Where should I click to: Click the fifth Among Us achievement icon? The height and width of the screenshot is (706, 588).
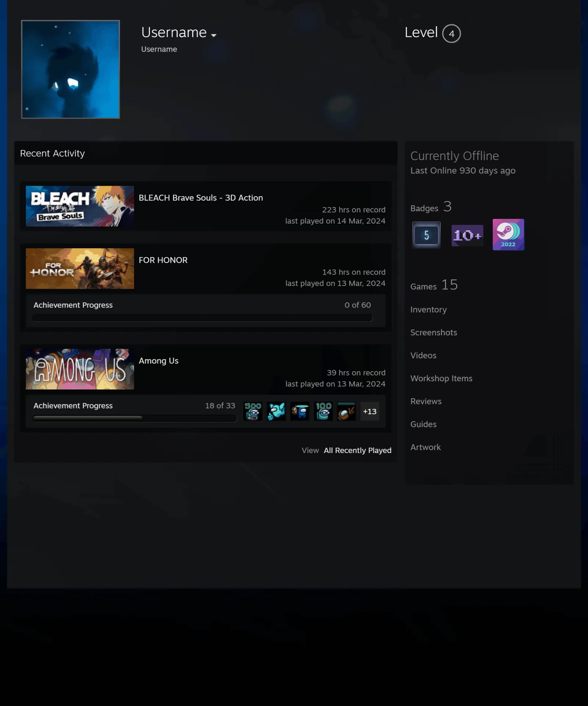tap(347, 411)
